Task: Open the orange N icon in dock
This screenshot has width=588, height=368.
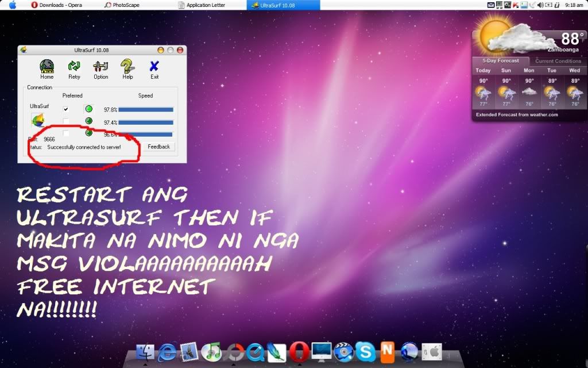Action: (x=388, y=352)
